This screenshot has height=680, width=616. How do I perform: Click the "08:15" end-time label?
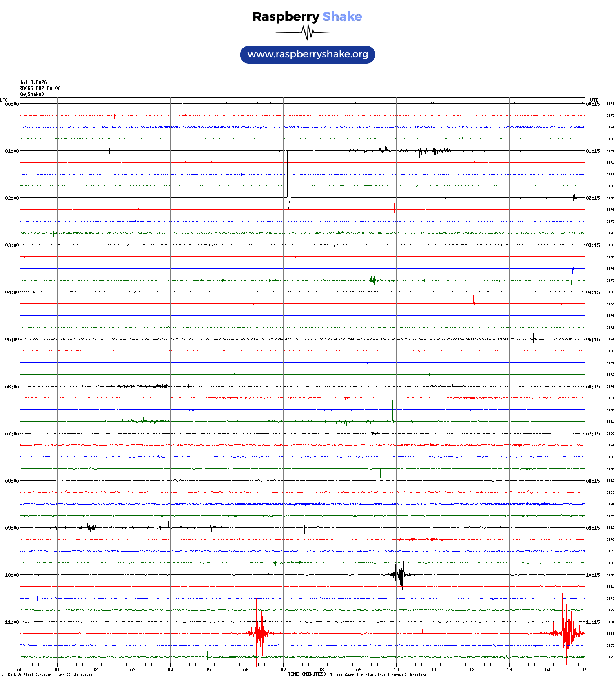point(593,481)
